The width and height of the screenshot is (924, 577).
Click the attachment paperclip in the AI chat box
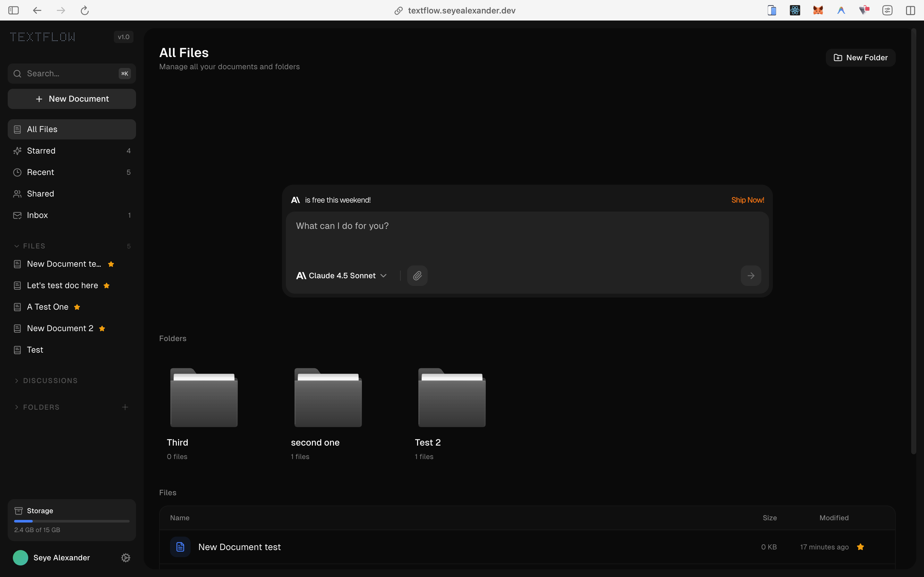pos(417,275)
